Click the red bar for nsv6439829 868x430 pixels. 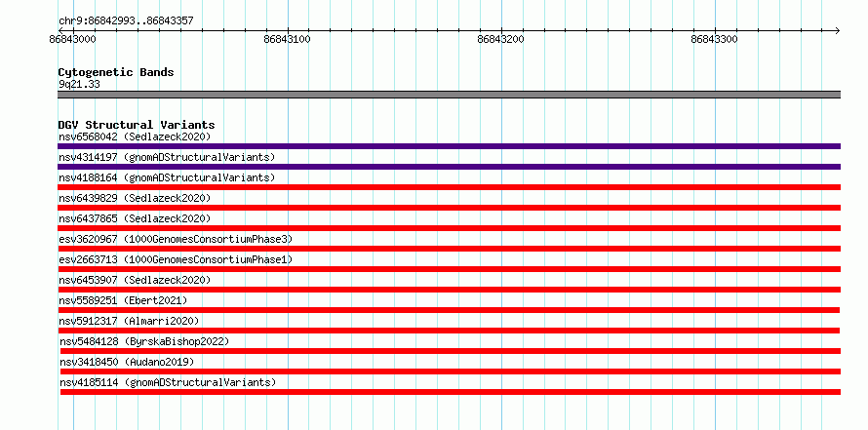point(449,208)
